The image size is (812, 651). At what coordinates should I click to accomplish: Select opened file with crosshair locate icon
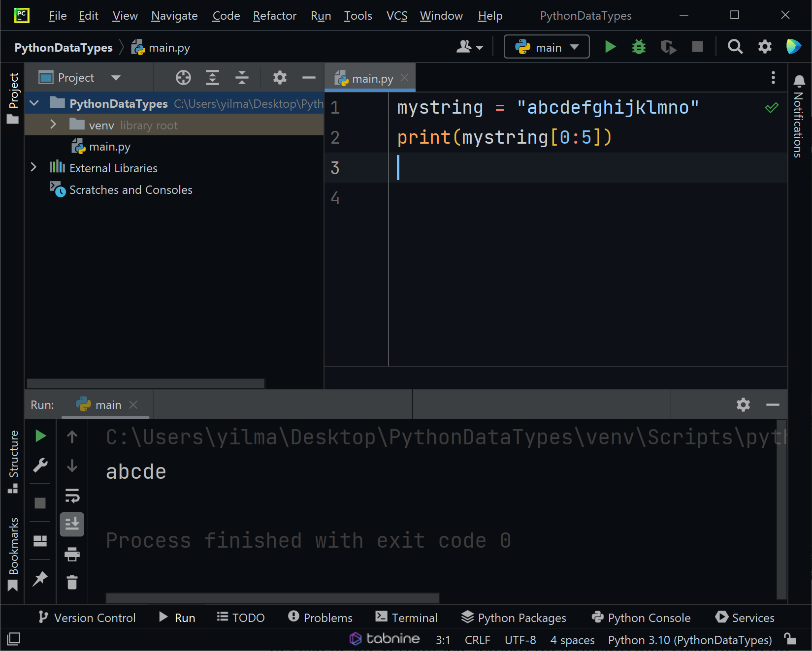click(x=183, y=77)
